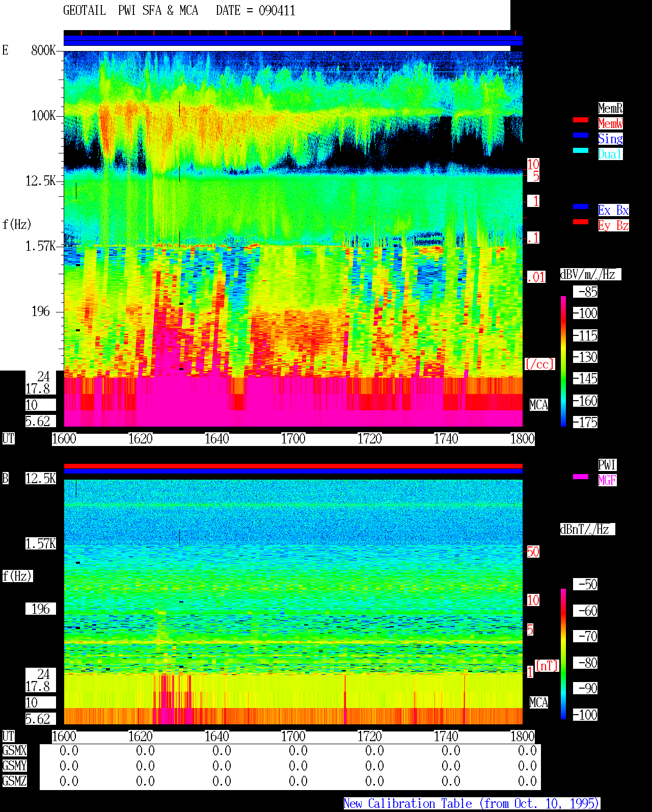
Task: Click the B panel letter label
Action: tap(5, 478)
